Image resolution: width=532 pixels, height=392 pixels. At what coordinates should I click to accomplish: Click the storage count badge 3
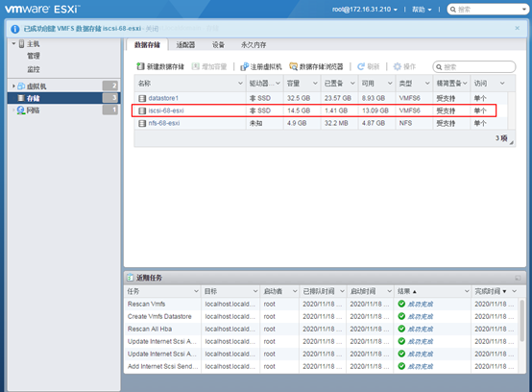(x=109, y=98)
